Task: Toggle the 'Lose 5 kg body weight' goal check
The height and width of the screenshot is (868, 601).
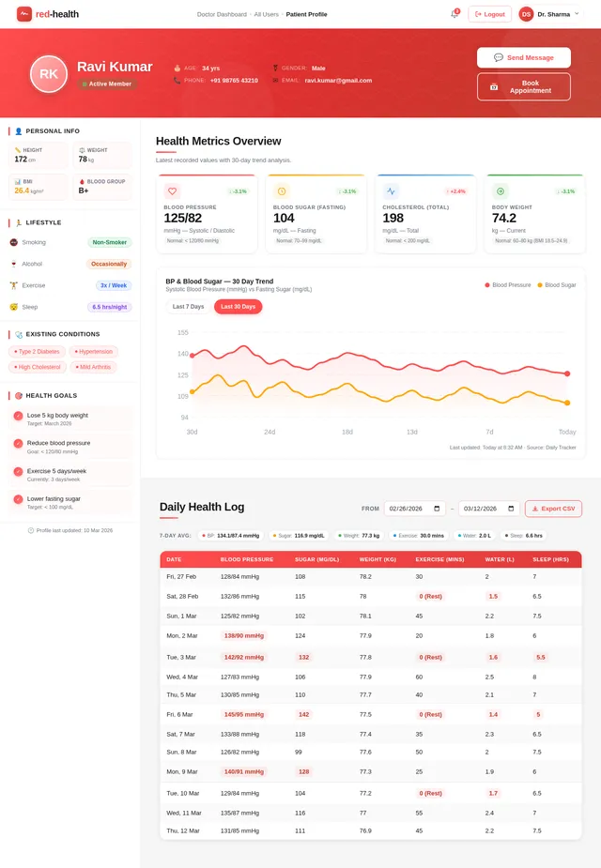Action: tap(19, 416)
